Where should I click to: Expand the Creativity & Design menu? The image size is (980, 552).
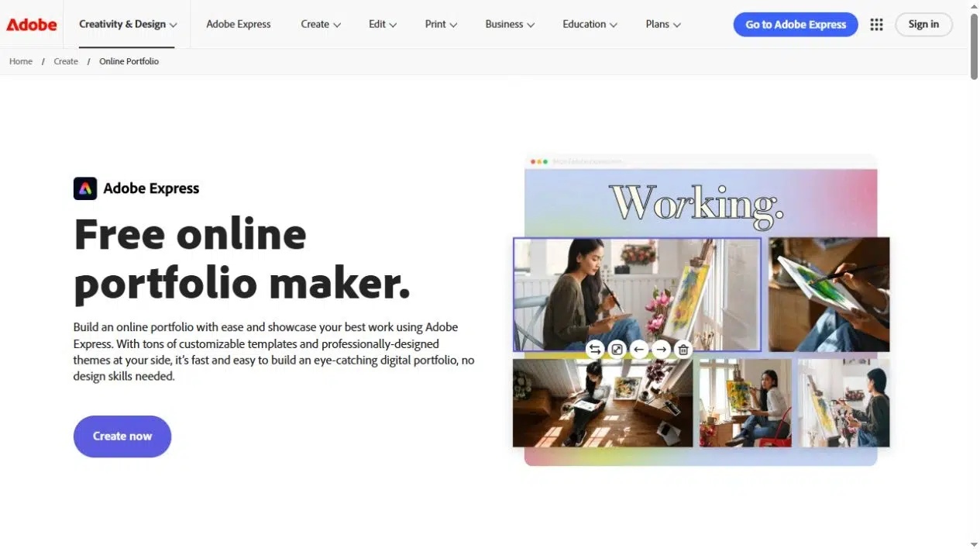[x=128, y=24]
